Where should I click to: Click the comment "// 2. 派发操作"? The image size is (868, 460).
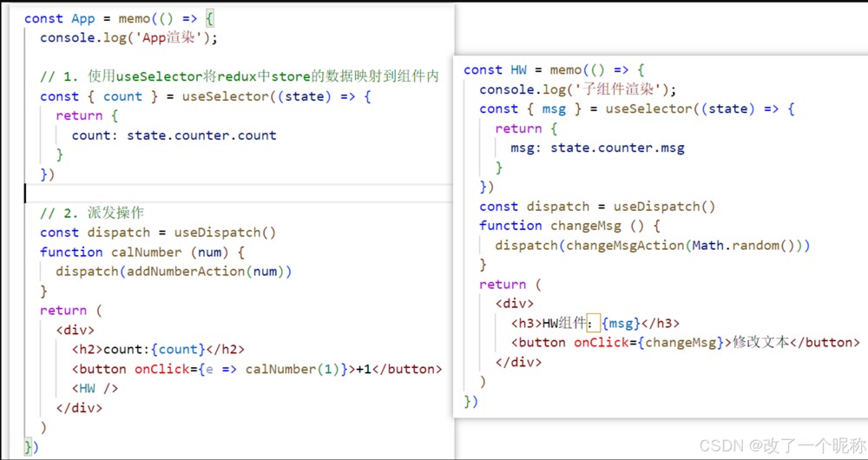point(92,214)
